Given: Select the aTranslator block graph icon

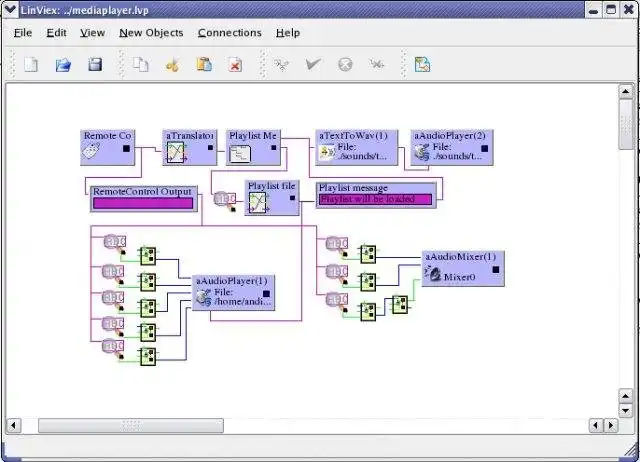Looking at the screenshot, I should point(176,152).
